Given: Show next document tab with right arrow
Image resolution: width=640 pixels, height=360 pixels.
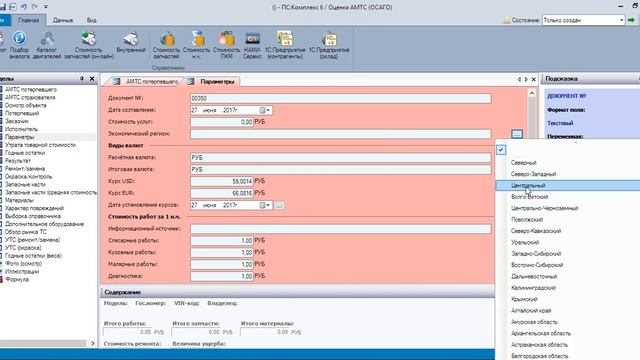Looking at the screenshot, I should (526, 79).
